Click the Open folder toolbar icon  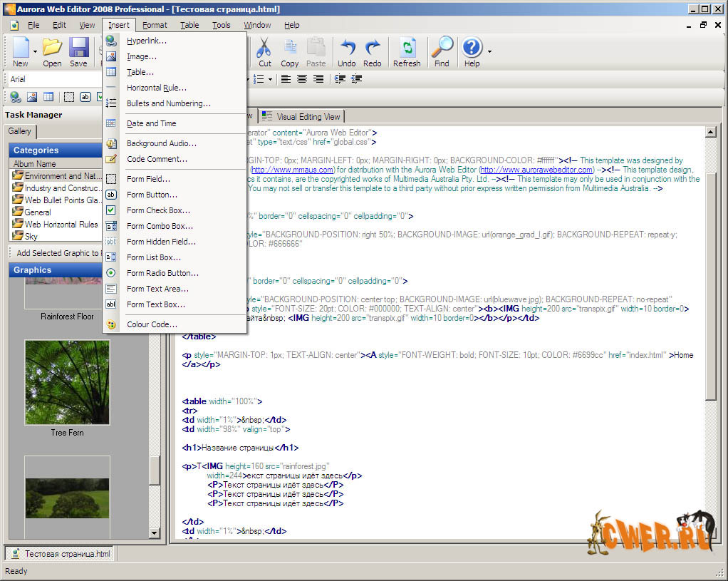(52, 52)
